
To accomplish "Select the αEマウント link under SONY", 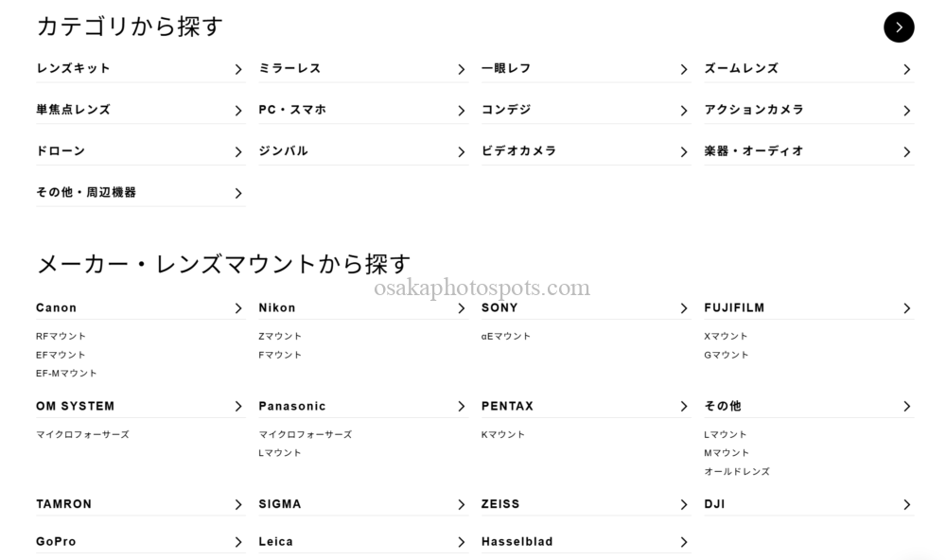I will pyautogui.click(x=506, y=336).
